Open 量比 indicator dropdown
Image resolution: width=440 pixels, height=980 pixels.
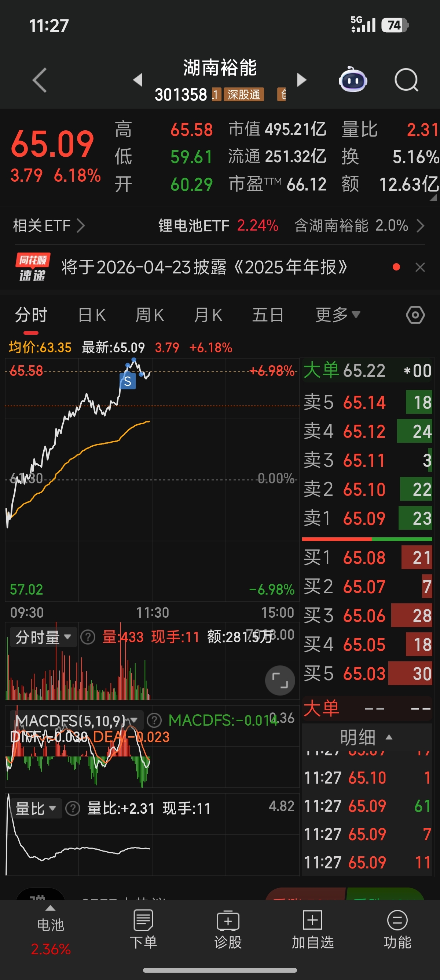tap(35, 808)
